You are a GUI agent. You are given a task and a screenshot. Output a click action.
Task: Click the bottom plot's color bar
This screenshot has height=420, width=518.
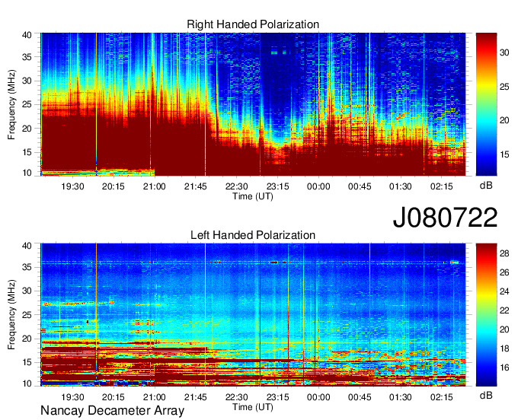[x=486, y=315]
